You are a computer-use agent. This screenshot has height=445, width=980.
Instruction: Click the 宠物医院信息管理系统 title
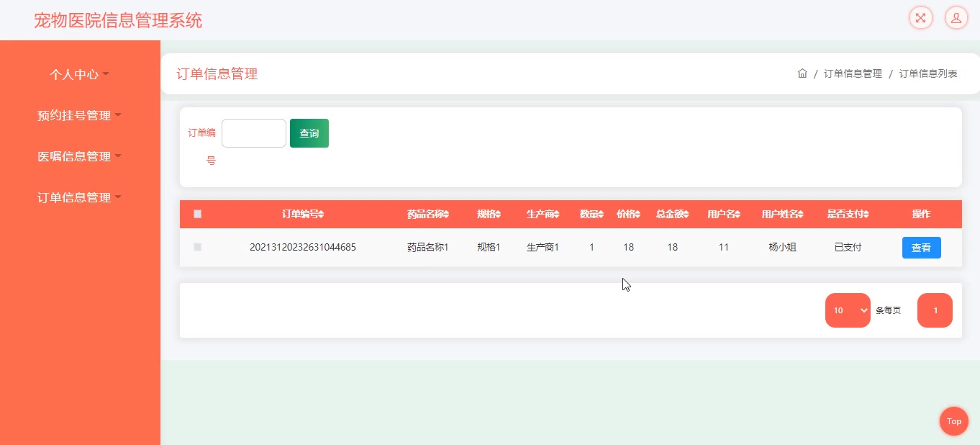click(x=118, y=20)
